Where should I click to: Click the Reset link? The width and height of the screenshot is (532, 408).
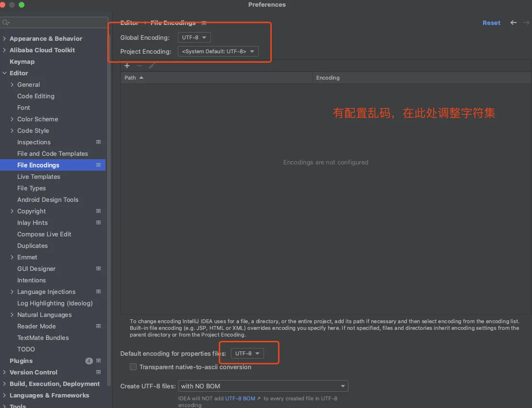pyautogui.click(x=491, y=23)
